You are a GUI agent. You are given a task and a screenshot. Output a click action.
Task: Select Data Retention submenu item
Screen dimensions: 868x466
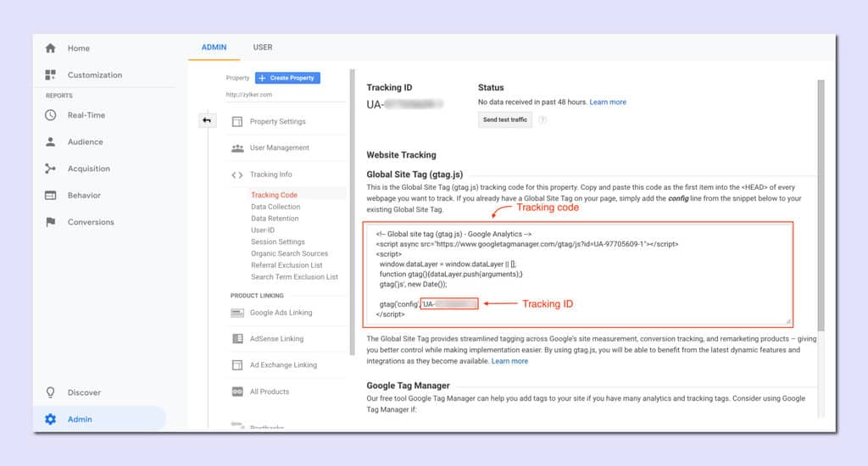pyautogui.click(x=275, y=218)
